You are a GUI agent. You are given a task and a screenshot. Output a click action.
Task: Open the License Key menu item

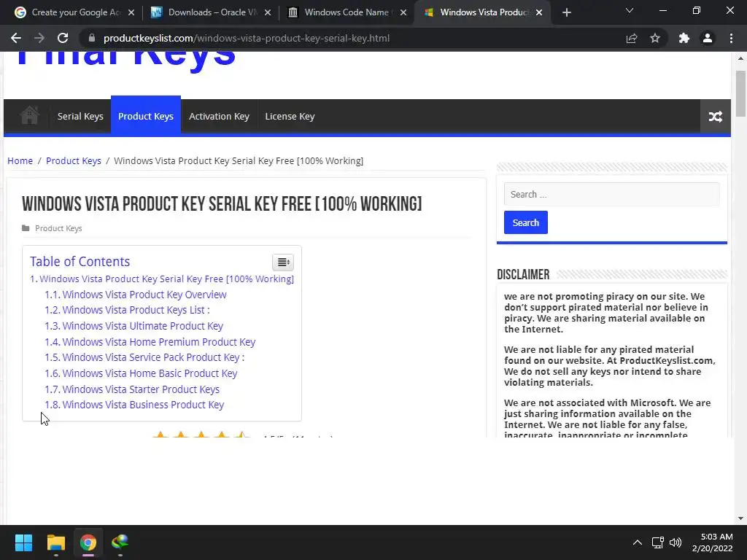[x=290, y=116]
